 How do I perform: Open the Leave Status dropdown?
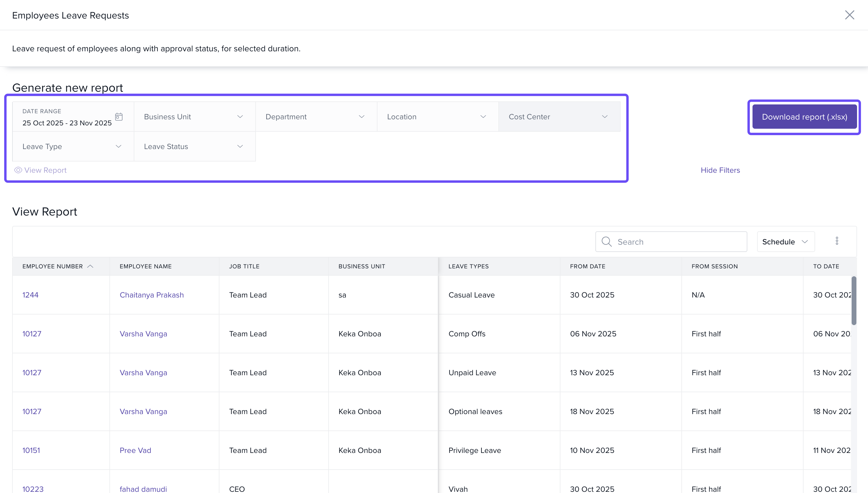click(195, 147)
